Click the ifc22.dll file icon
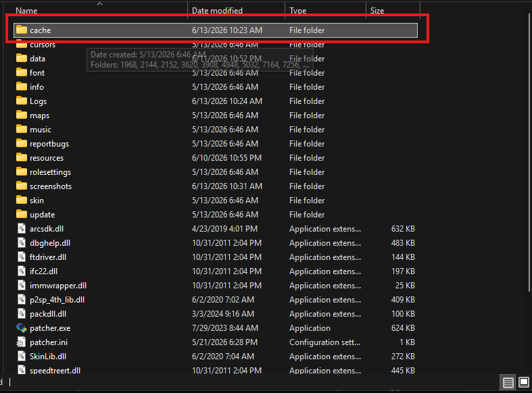Screen dimensions: 532x393 pos(22,271)
